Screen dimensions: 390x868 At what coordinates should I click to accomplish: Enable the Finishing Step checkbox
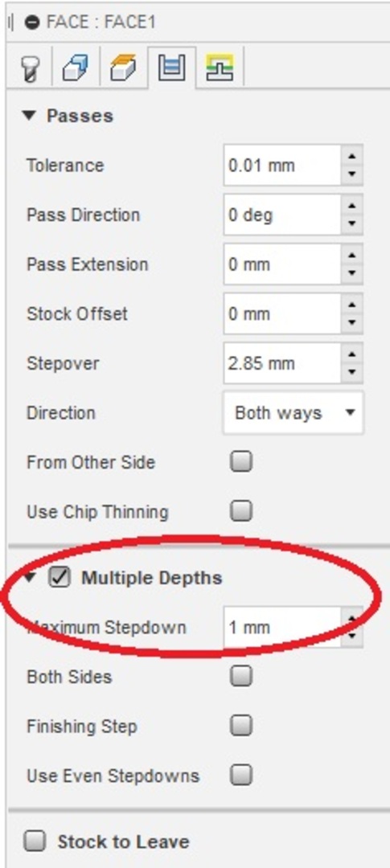click(241, 725)
